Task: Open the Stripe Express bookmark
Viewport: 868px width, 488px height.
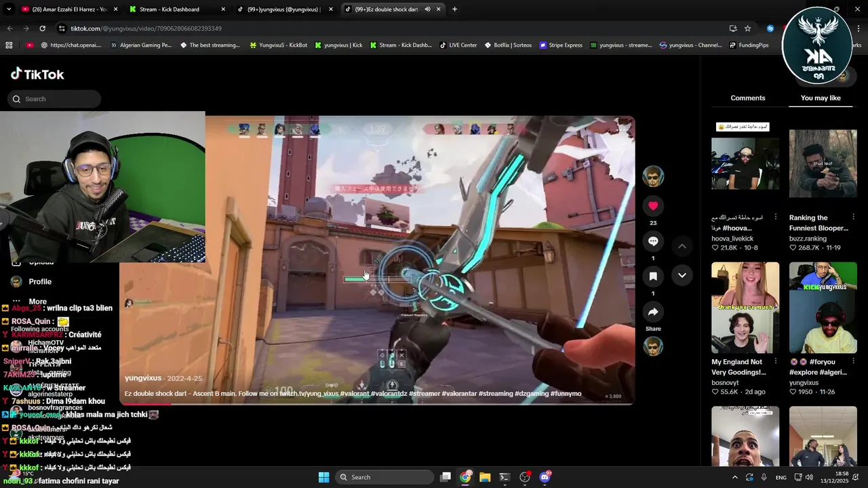Action: (561, 45)
